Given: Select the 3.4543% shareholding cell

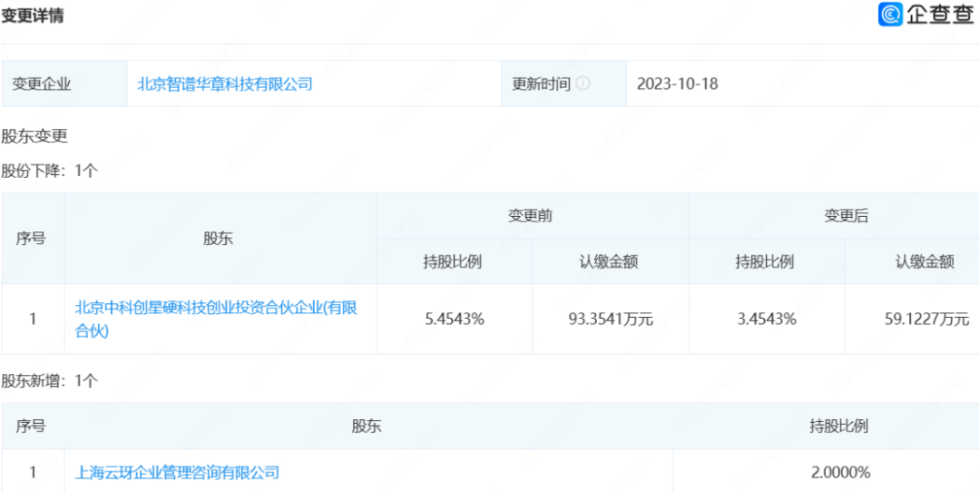Looking at the screenshot, I should click(x=767, y=319).
